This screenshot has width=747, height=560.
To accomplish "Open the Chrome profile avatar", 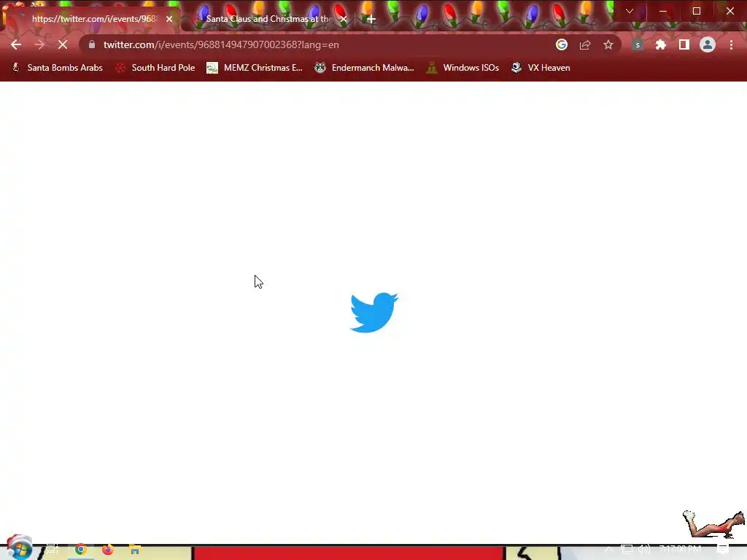I will (708, 44).
